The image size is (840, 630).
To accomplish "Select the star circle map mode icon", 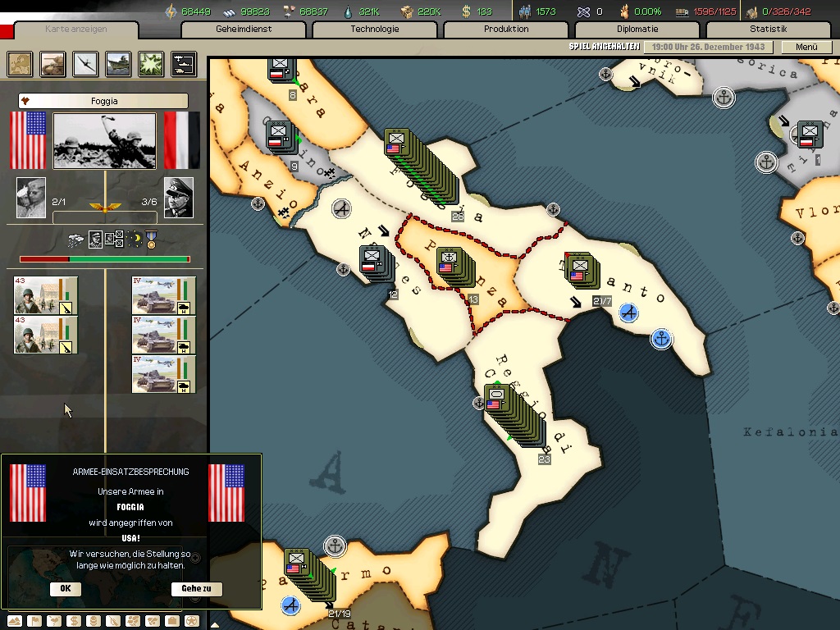I will pos(192,621).
